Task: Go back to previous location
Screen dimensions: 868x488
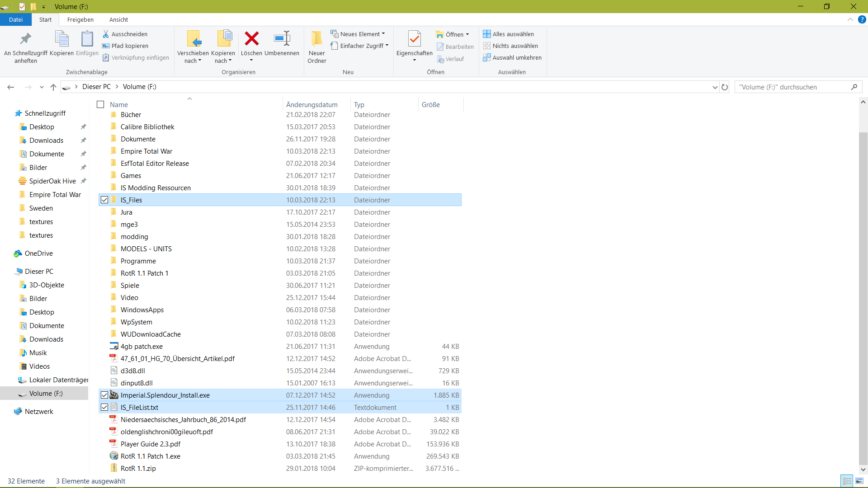Action: click(x=11, y=87)
